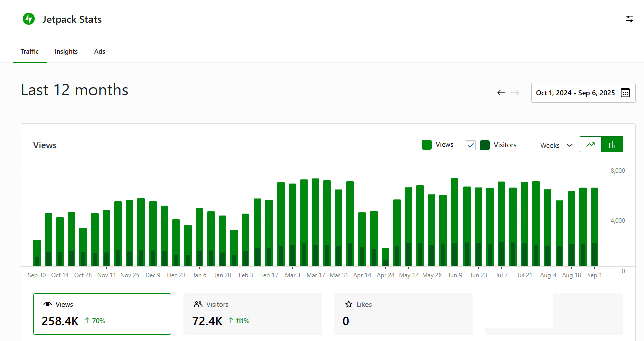Click the calendar icon in date range
Viewport: 644px width, 341px height.
[625, 93]
